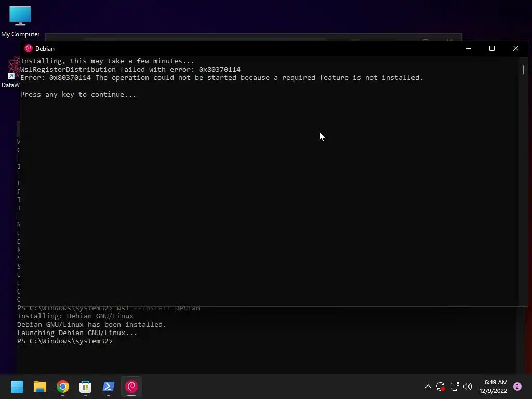
Task: Open the network tray icon
Action: (455, 387)
